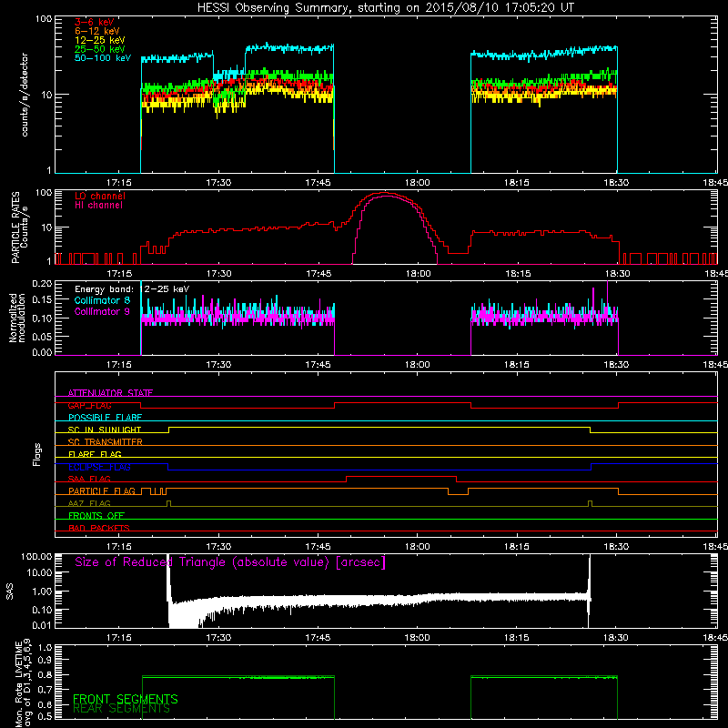Screen dimensions: 728x728
Task: Select the HI channel legend label
Action: point(98,206)
